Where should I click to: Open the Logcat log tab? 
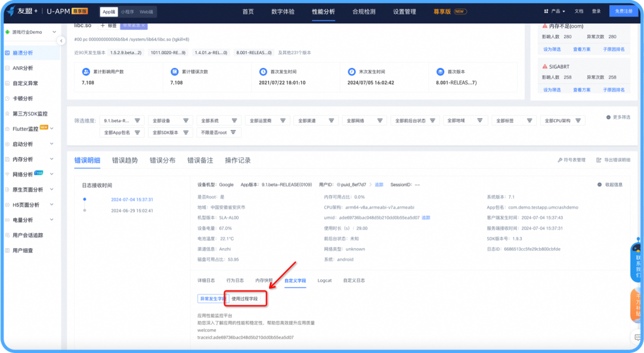(x=324, y=281)
